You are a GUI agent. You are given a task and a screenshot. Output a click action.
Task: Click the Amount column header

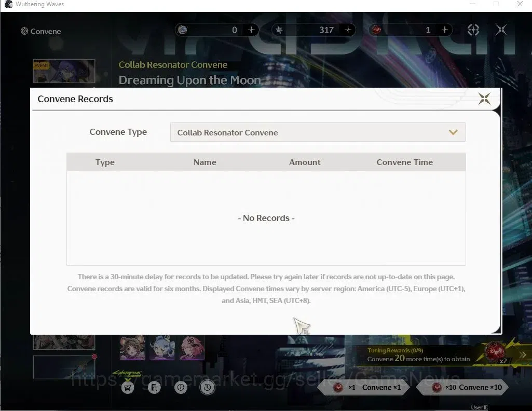pos(305,162)
